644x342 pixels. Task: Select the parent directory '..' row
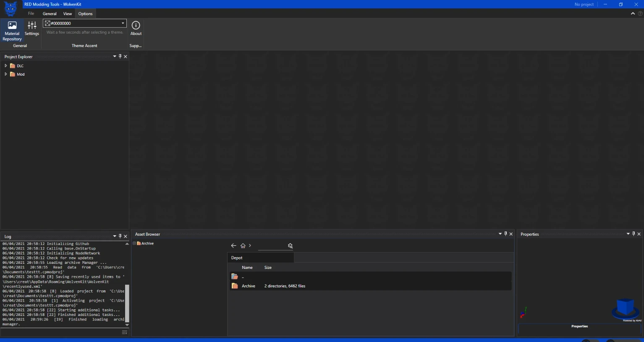370,276
